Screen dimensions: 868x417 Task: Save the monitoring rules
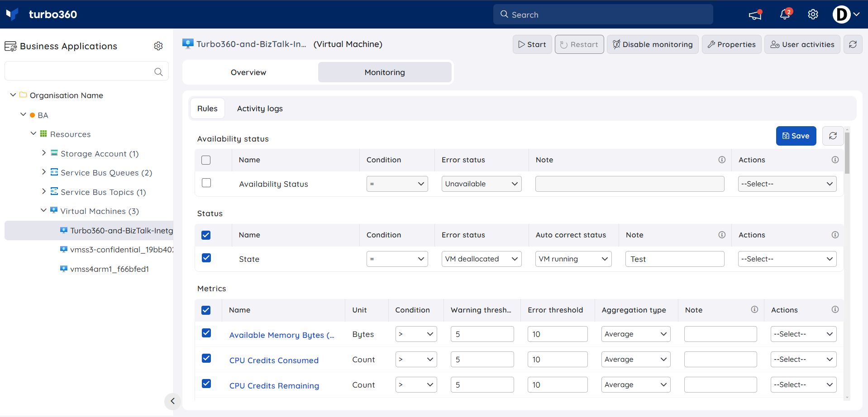click(796, 136)
